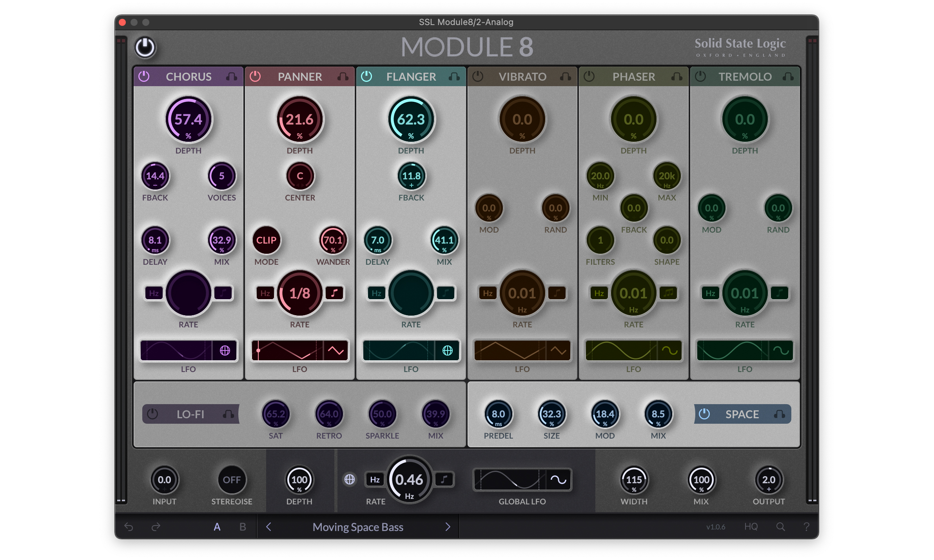934x560 pixels.
Task: Open the preset search magnifier
Action: [x=780, y=527]
